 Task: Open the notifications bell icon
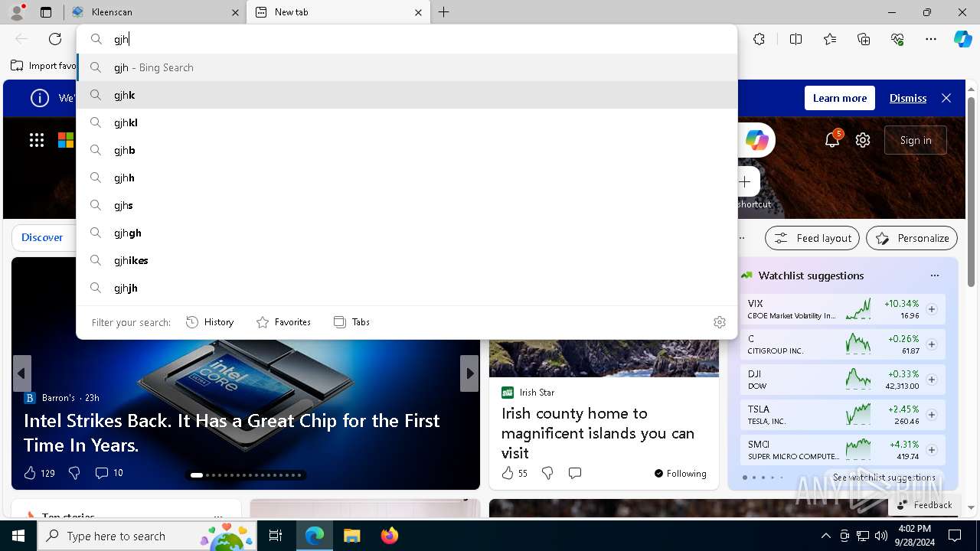(832, 140)
